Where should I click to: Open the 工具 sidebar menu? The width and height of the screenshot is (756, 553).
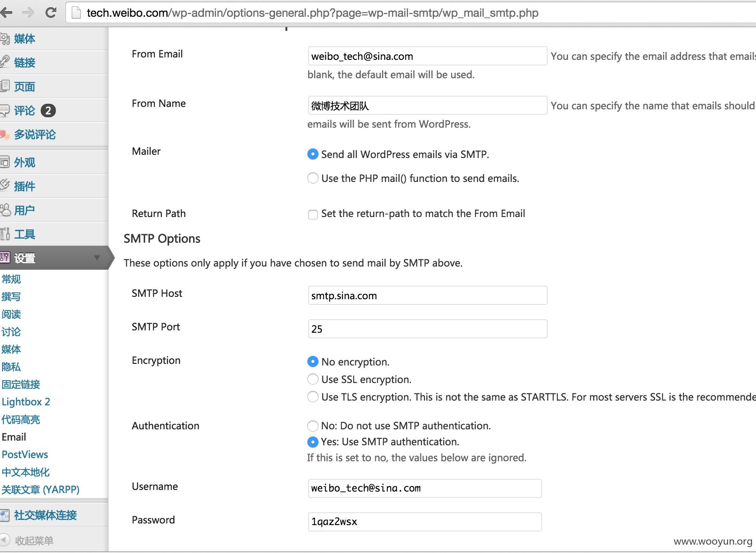pos(25,234)
